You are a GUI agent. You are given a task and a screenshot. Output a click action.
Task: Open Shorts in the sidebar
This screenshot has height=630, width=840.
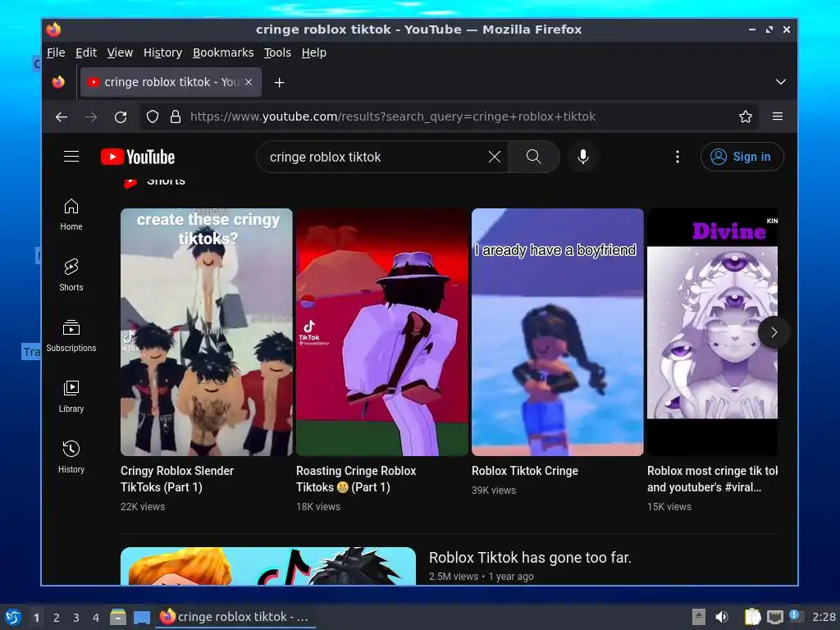pyautogui.click(x=71, y=275)
